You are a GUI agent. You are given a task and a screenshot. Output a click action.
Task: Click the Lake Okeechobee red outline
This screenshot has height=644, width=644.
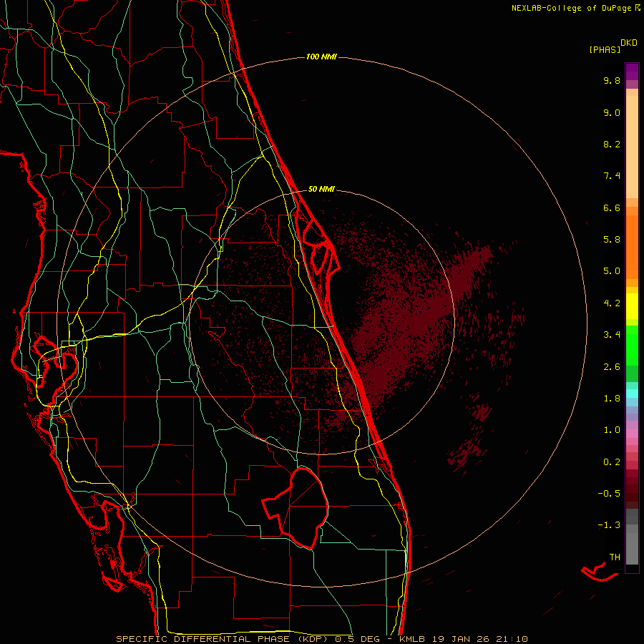[x=296, y=508]
